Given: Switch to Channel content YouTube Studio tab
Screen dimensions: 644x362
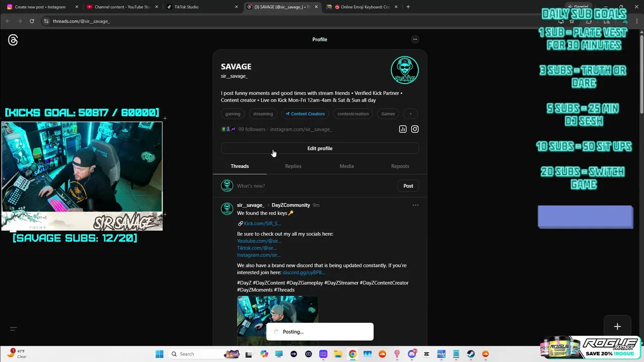Looking at the screenshot, I should 120,7.
